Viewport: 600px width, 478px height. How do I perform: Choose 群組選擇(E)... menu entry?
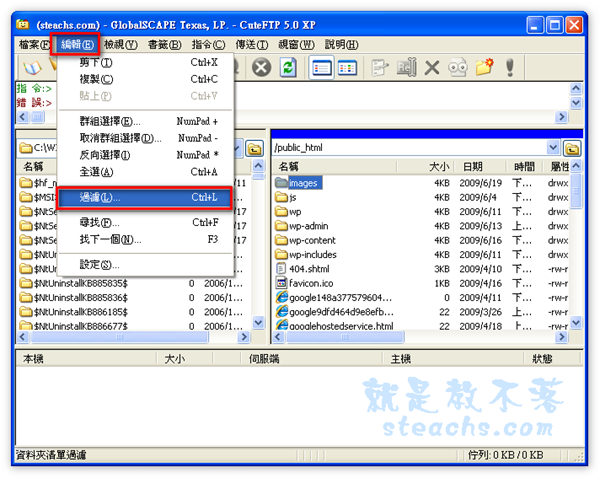click(145, 121)
